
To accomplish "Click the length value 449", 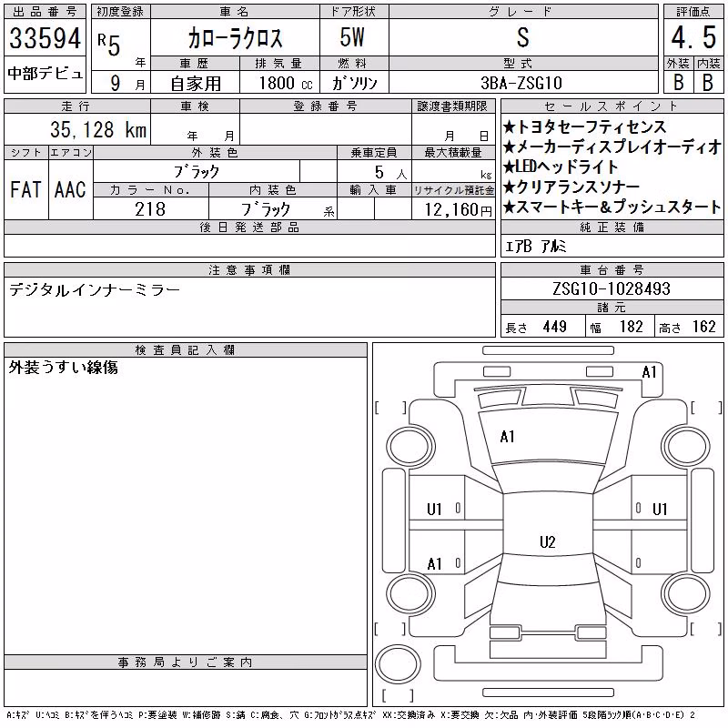I will click(554, 327).
